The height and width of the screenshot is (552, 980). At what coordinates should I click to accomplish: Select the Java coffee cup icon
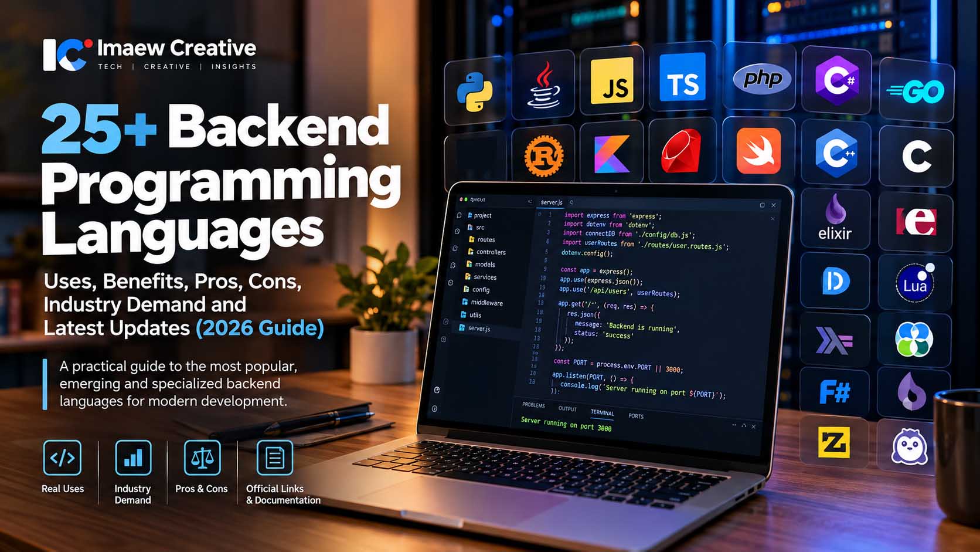tap(544, 86)
